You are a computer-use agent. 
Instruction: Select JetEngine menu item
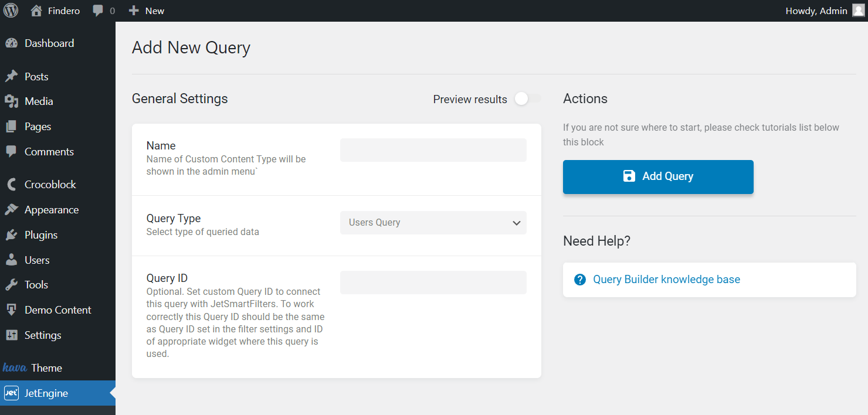point(57,393)
